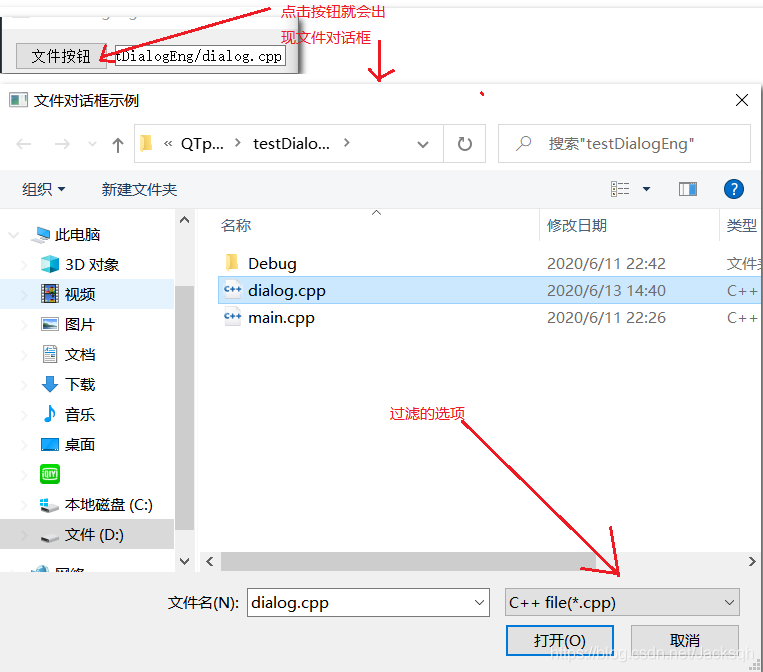
Task: Collapse the 此电脑 tree node
Action: pos(14,235)
